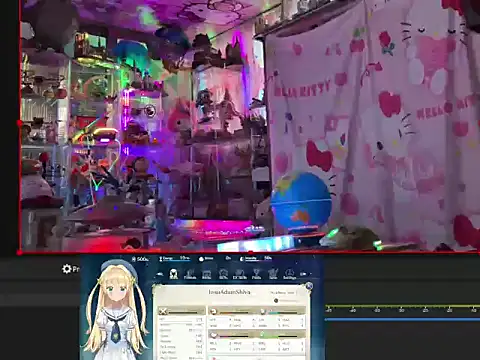This screenshot has height=360, width=480.
Task: Click the crossed swords stats section header
Action: coord(181,311)
